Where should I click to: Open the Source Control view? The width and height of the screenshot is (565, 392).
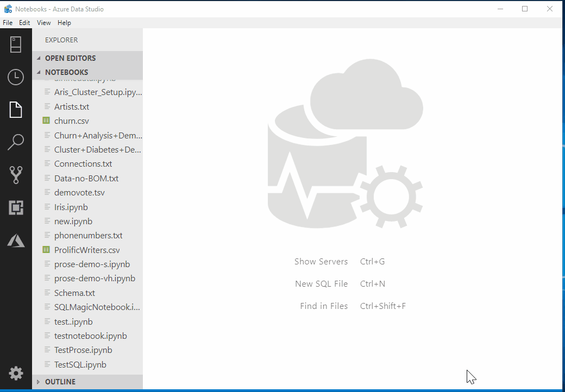[x=16, y=175]
